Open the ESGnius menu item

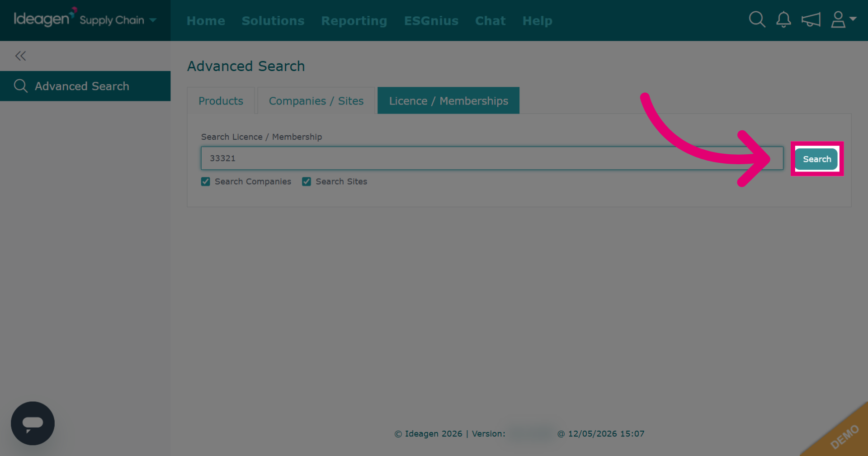pos(431,21)
